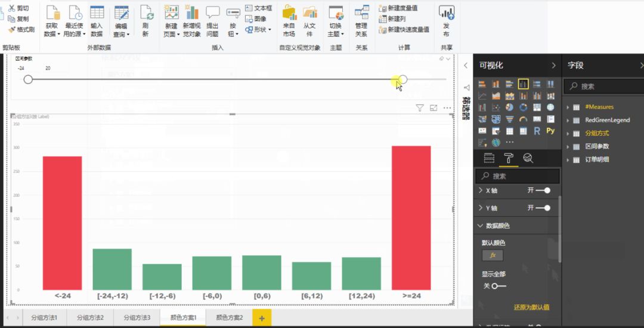Viewport: 644px width, 328px height.
Task: Select the stacked column chart visual
Action: tap(496, 84)
